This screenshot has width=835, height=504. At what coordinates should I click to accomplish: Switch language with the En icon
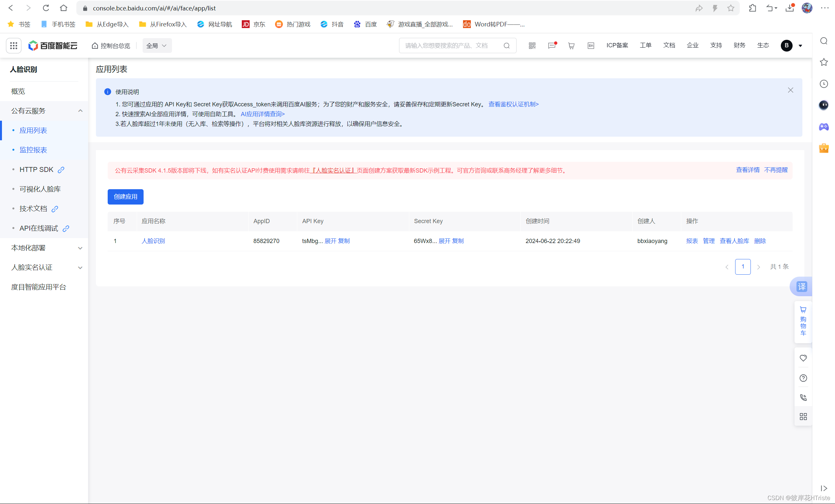point(591,45)
